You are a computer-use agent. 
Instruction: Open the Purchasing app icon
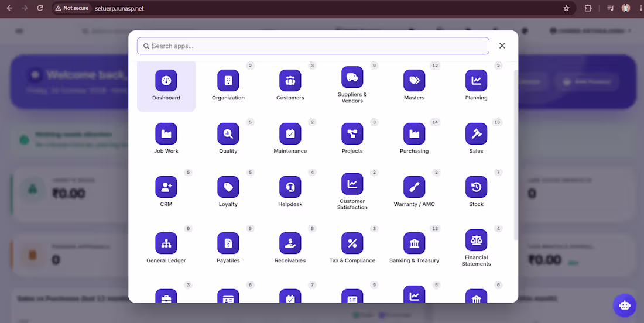point(414,134)
